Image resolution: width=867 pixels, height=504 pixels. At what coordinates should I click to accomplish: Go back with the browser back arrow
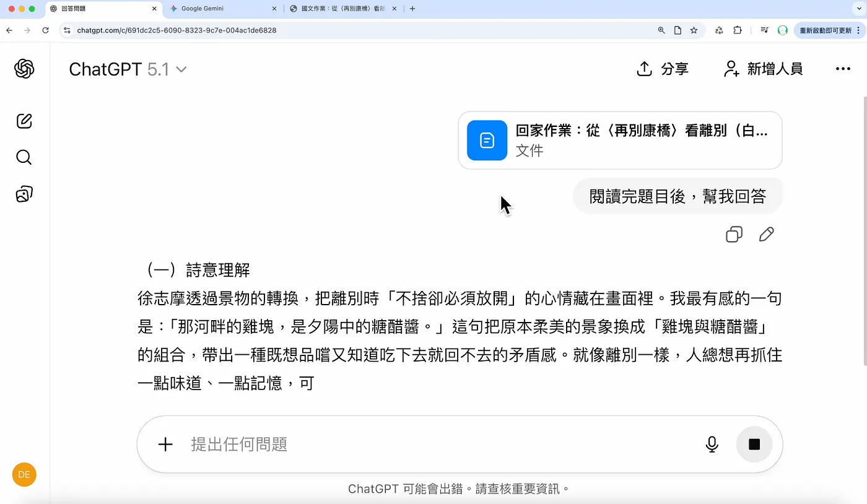(9, 30)
